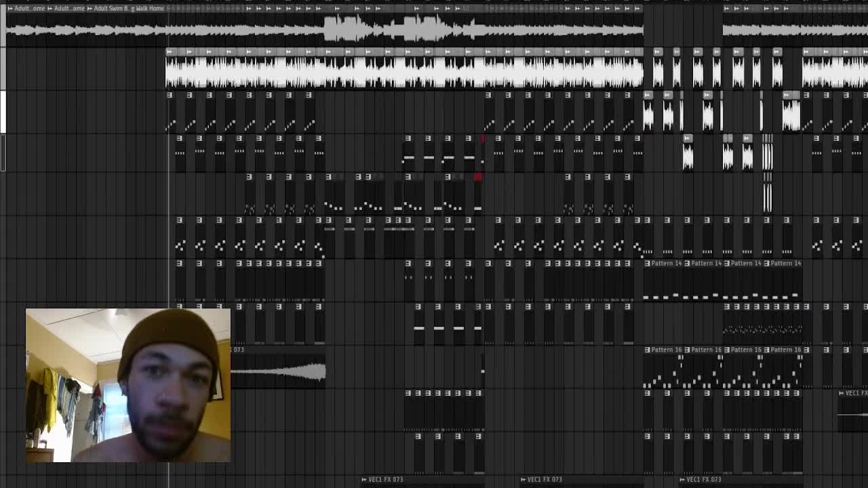Image resolution: width=868 pixels, height=488 pixels.
Task: Click the first Pattern 16 clip label
Action: tap(667, 350)
